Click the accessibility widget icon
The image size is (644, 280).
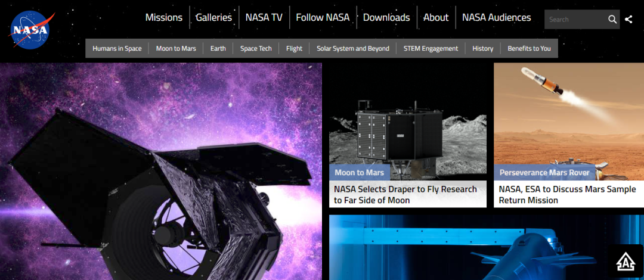tap(625, 261)
